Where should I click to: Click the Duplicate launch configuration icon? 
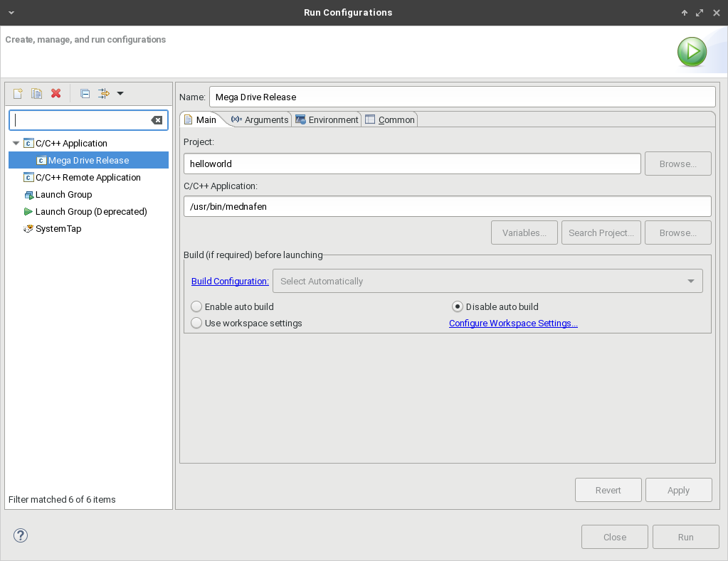tap(36, 93)
